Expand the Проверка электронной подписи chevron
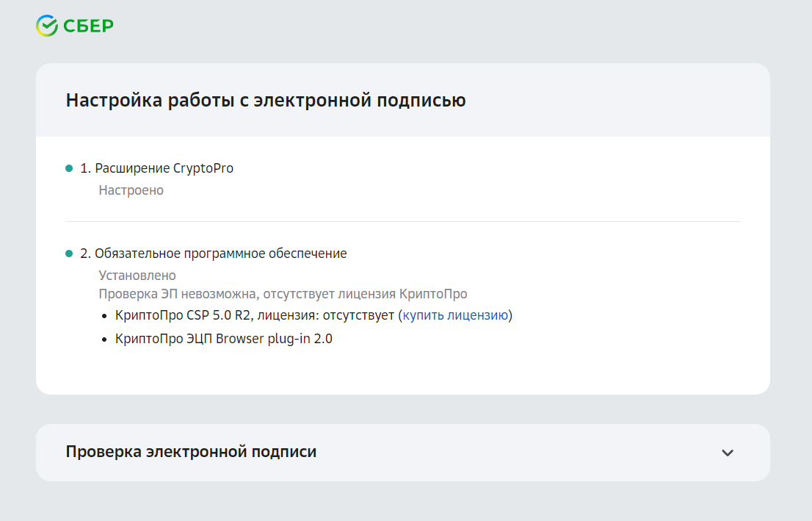Viewport: 812px width, 521px height. [727, 453]
